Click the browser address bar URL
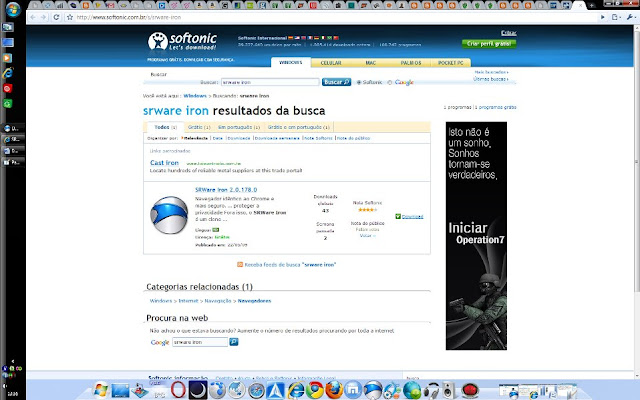The height and width of the screenshot is (400, 640). pyautogui.click(x=129, y=18)
